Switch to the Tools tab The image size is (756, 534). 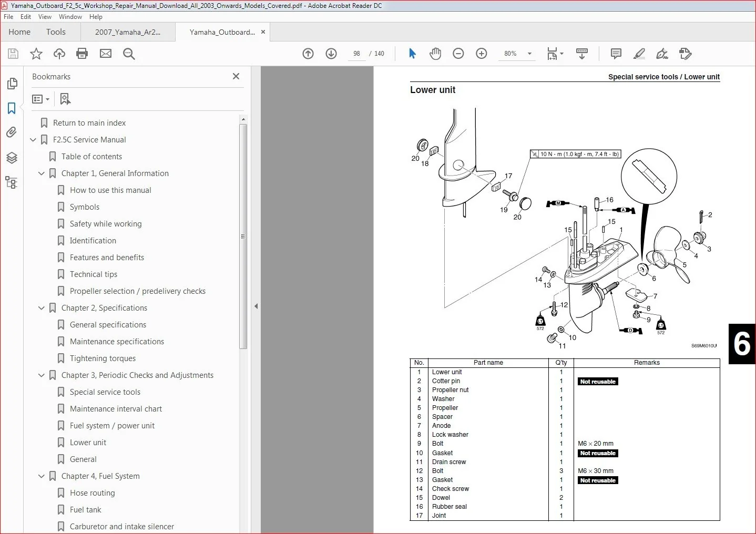pyautogui.click(x=56, y=32)
